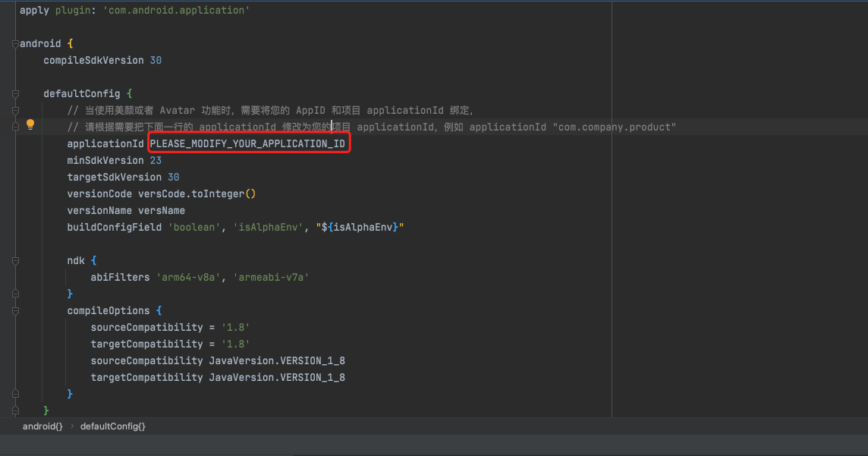Click the yellow lightbulb quick-fix icon
868x456 pixels.
(x=30, y=124)
